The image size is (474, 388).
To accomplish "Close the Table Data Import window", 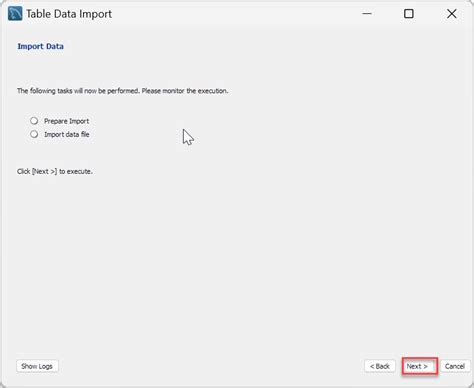I will 452,14.
